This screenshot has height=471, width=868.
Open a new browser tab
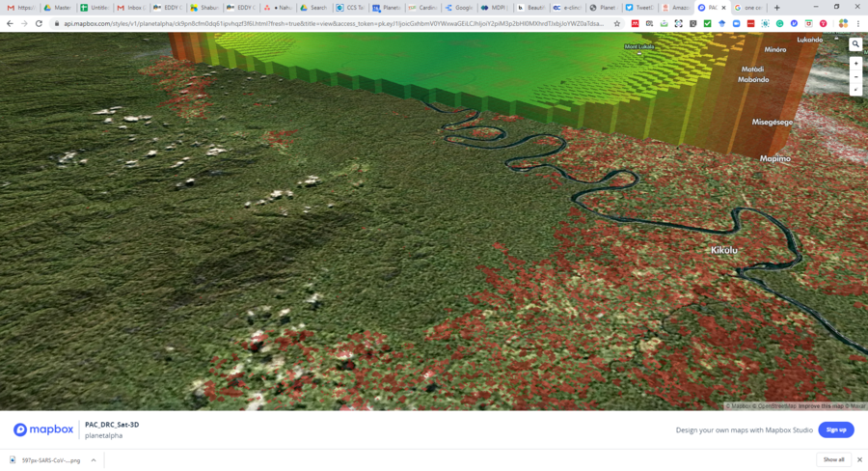(x=776, y=8)
